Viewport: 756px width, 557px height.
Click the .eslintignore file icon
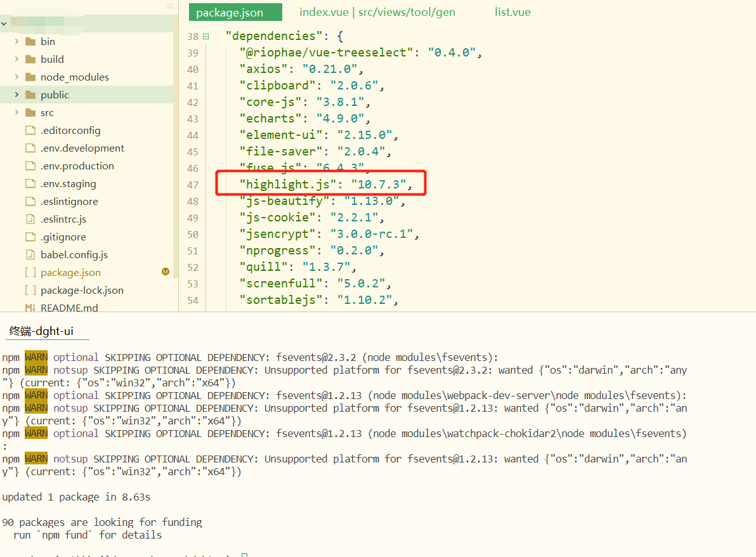point(30,202)
